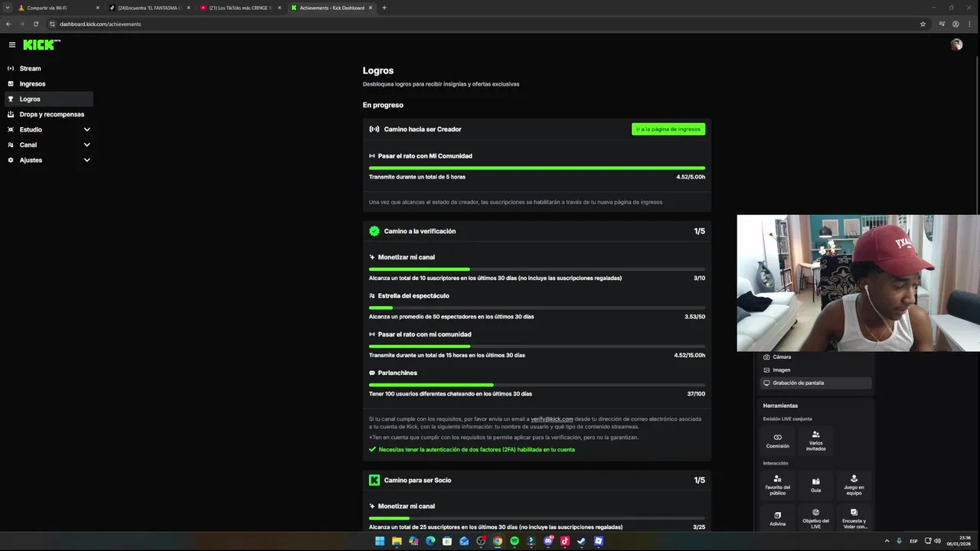
Task: Click the Ingresos icon in the sidebar
Action: click(x=11, y=83)
